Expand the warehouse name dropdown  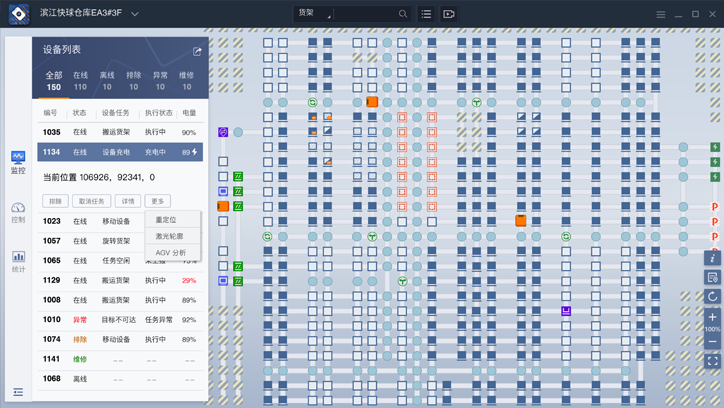(x=135, y=14)
